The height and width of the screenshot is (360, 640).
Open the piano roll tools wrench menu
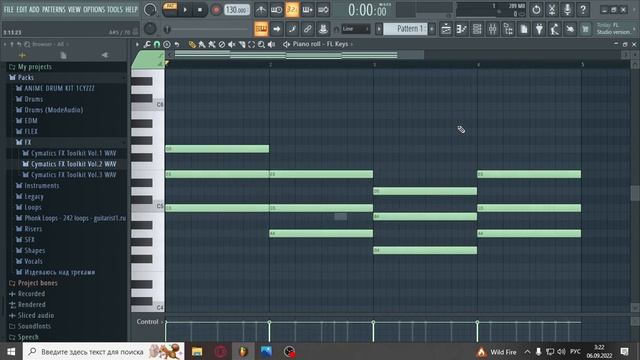(147, 44)
